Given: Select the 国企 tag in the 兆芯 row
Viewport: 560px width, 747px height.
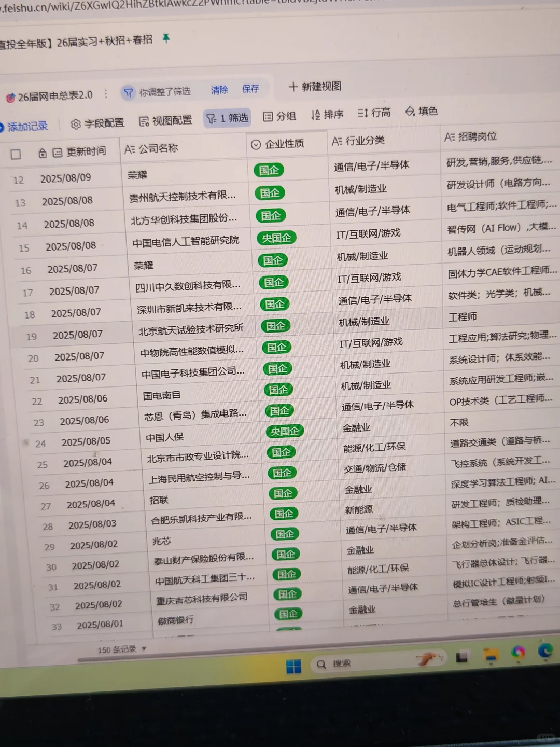Looking at the screenshot, I should coord(285,534).
